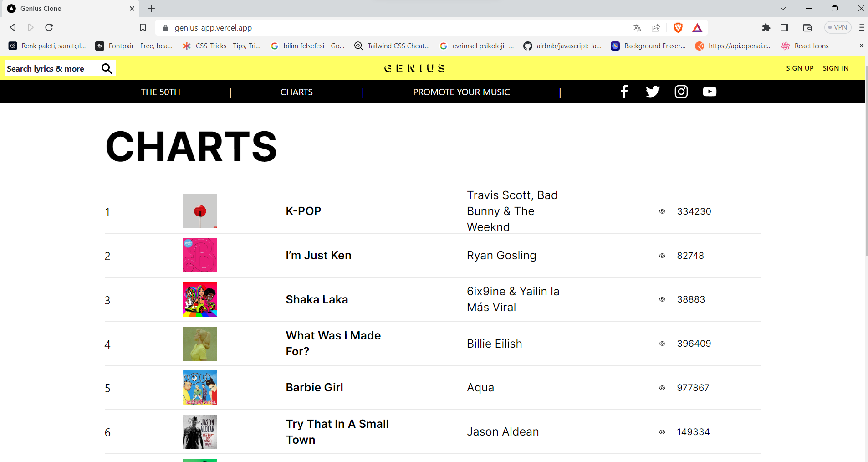The height and width of the screenshot is (462, 868).
Task: Open the Twitter social icon
Action: coord(653,92)
